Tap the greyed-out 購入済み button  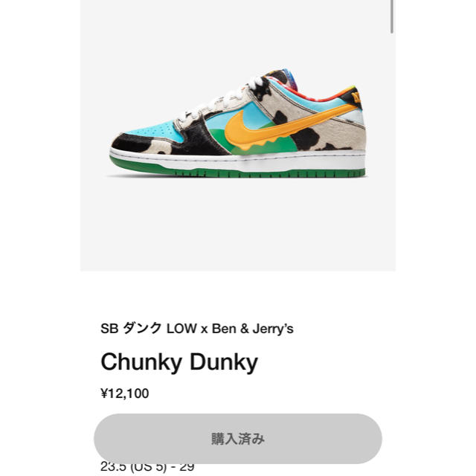[238, 438]
